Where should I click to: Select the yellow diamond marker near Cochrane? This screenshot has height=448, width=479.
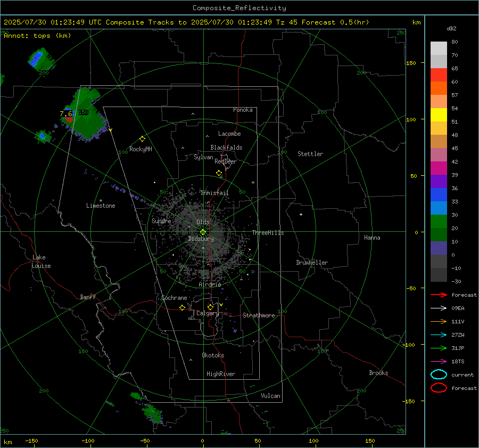(x=183, y=307)
